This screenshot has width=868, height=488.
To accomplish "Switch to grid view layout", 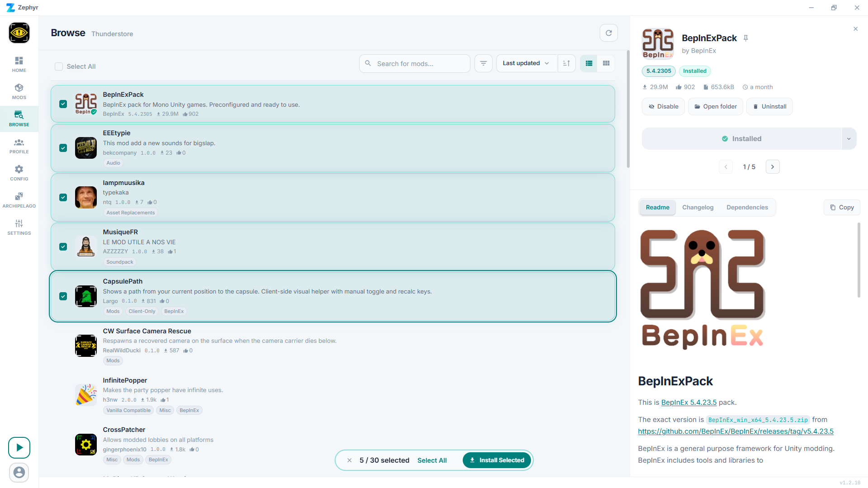I will coord(606,63).
